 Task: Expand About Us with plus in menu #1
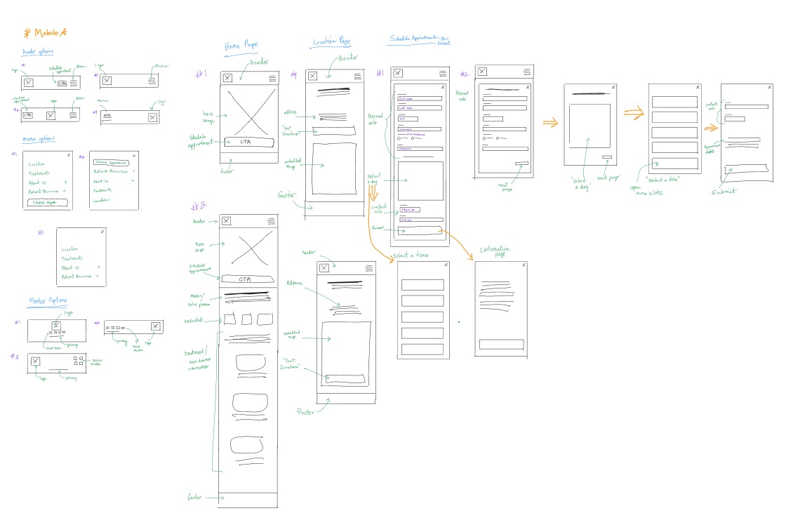pyautogui.click(x=65, y=182)
